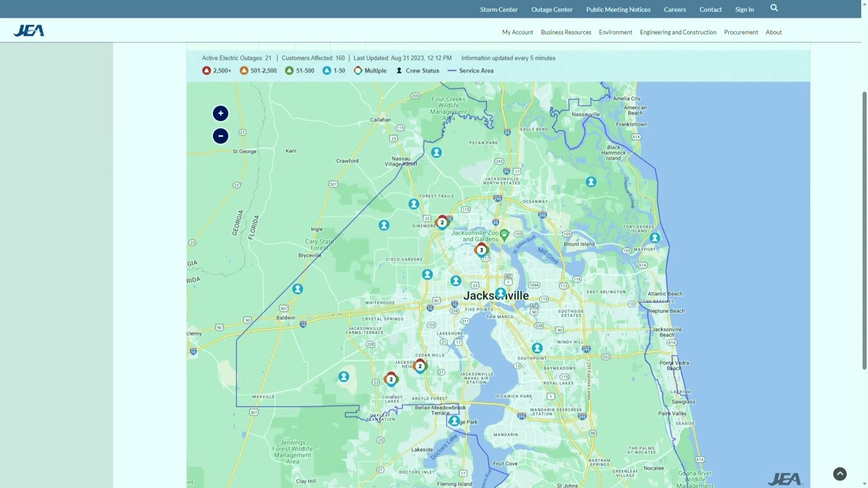Open the About navigation dropdown
Viewport: 868px width, 488px height.
774,32
